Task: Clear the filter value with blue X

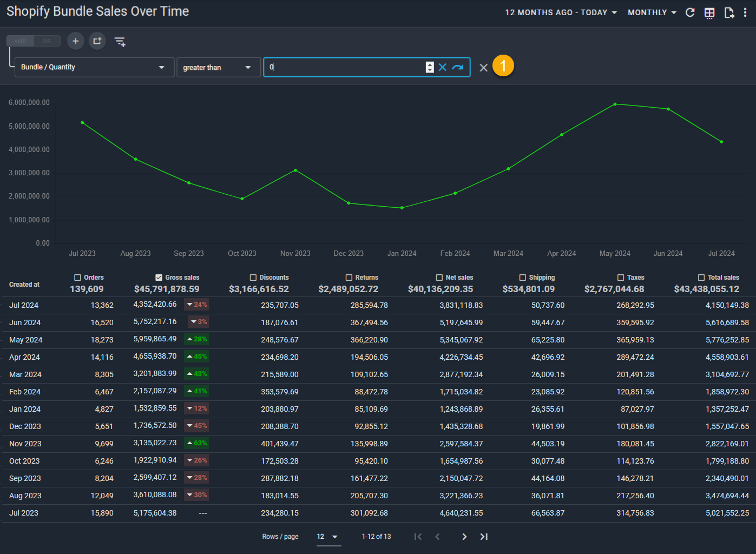Action: [443, 67]
